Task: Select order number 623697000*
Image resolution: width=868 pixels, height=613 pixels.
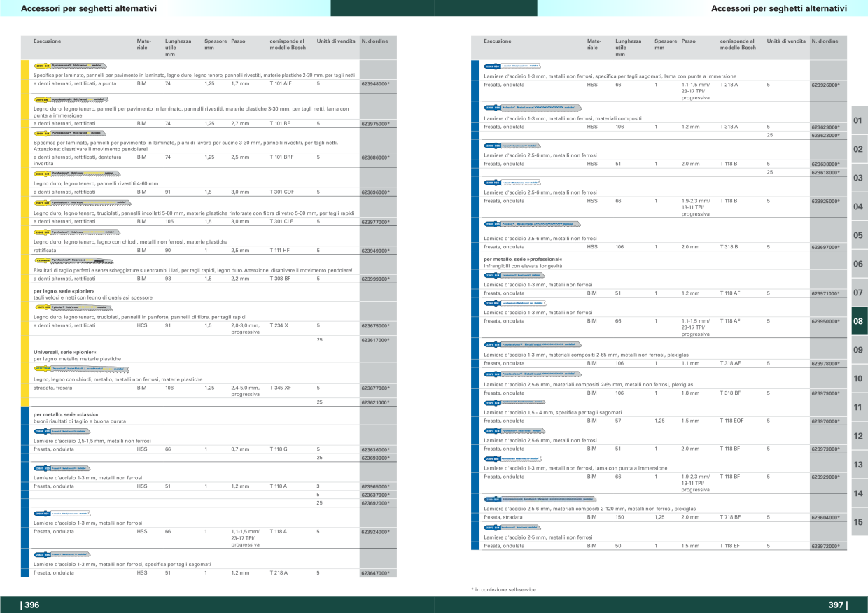Action: 825,247
